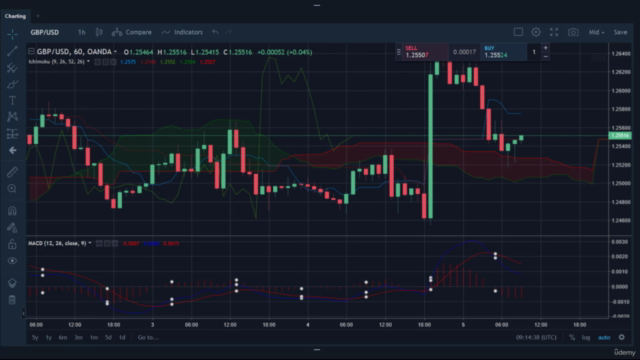Screen dimensions: 640x360
Task: Select the trend line drawing tool
Action: [x=12, y=51]
